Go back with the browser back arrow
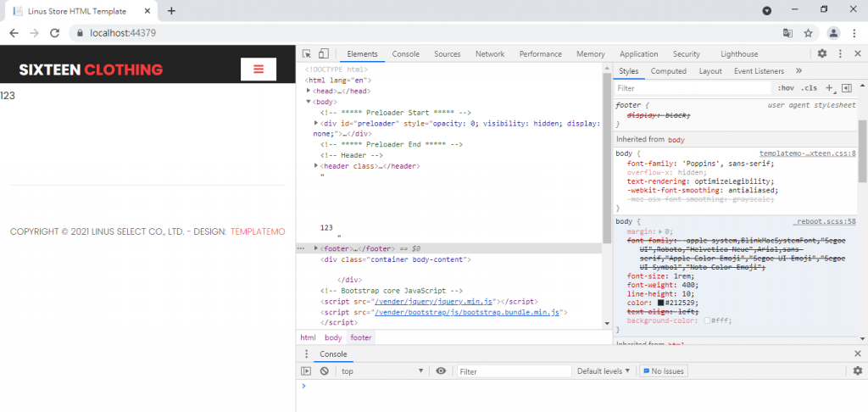Image resolution: width=868 pixels, height=412 pixels. pyautogui.click(x=14, y=33)
